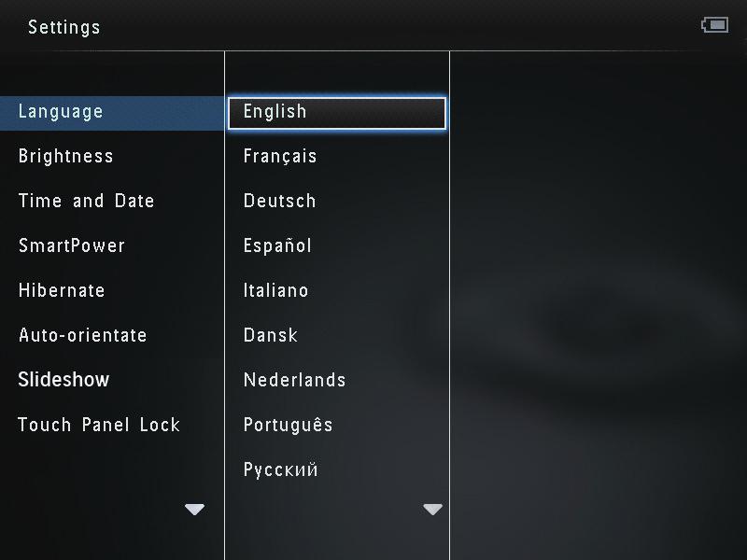This screenshot has height=560, width=747.
Task: Pick Русский language option
Action: (x=280, y=469)
